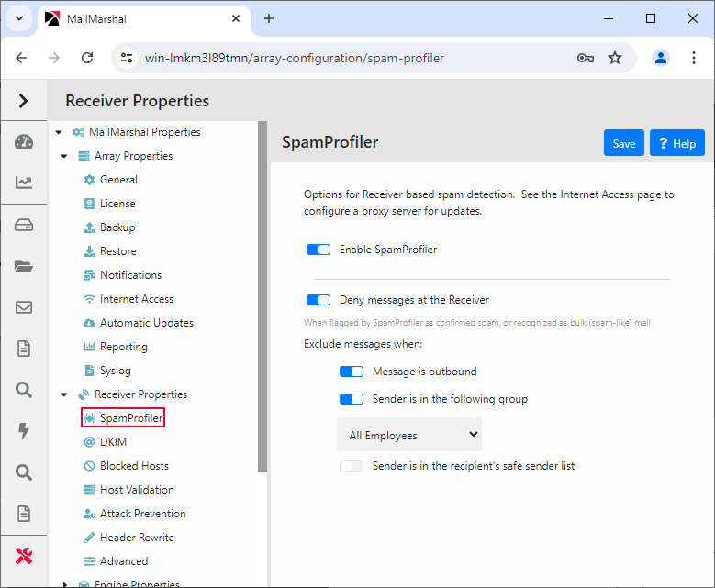Click the lightning bolt icon in sidebar
Viewport: 715px width, 588px height.
24,431
